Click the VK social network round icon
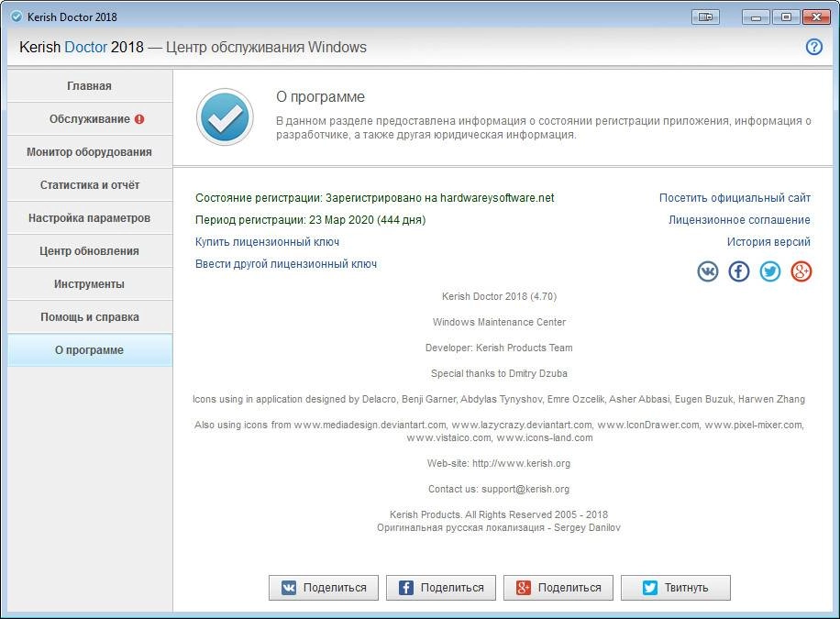This screenshot has height=619, width=840. [708, 271]
